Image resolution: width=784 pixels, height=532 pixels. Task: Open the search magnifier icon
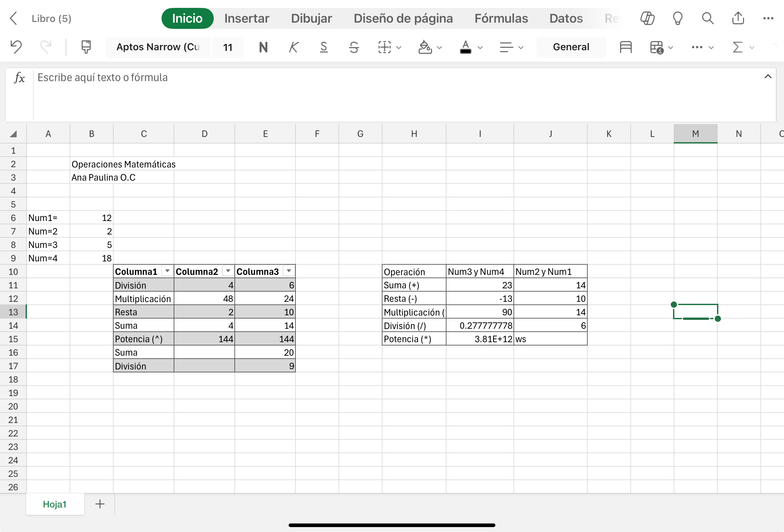708,18
